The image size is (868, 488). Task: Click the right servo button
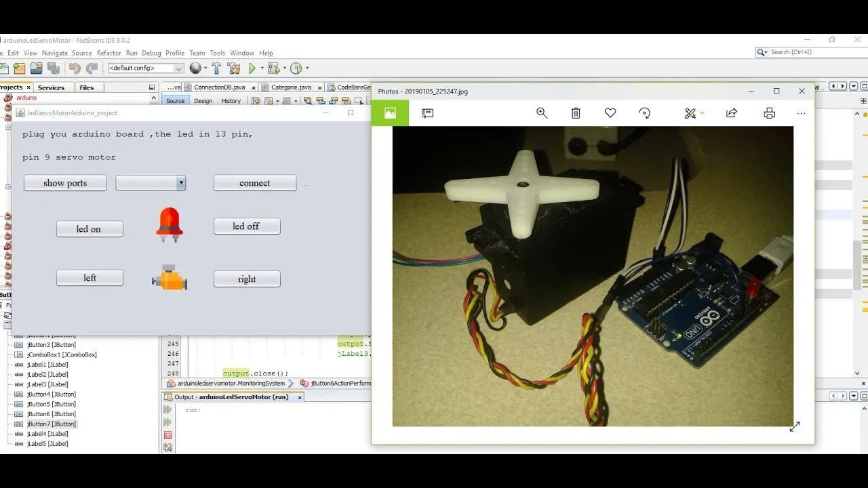pos(247,279)
